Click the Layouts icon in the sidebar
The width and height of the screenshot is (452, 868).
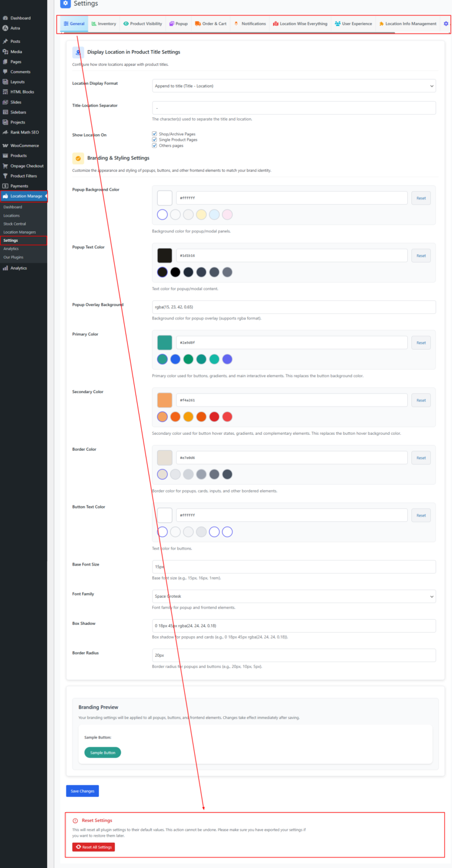click(x=5, y=82)
